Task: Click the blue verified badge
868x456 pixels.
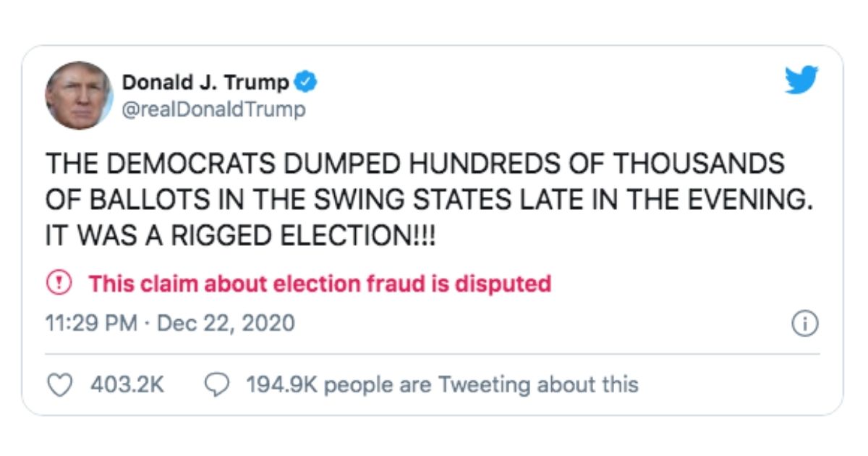Action: [307, 83]
